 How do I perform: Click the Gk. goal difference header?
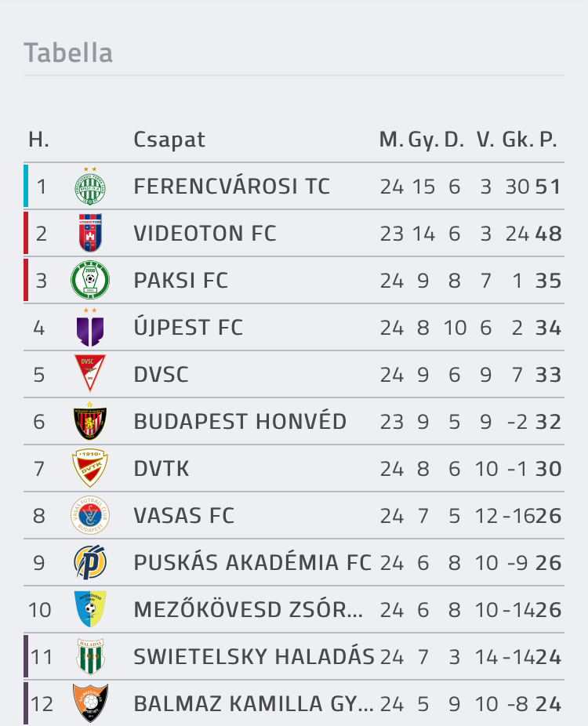517,140
